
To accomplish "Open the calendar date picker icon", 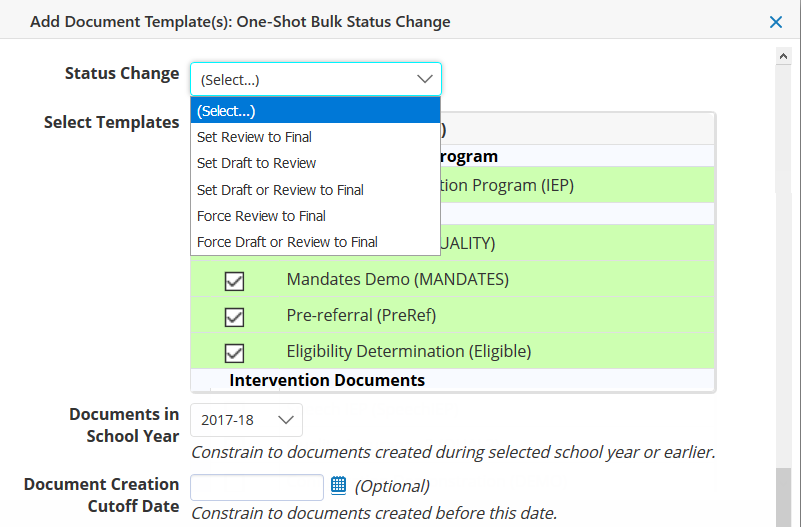I will (338, 486).
